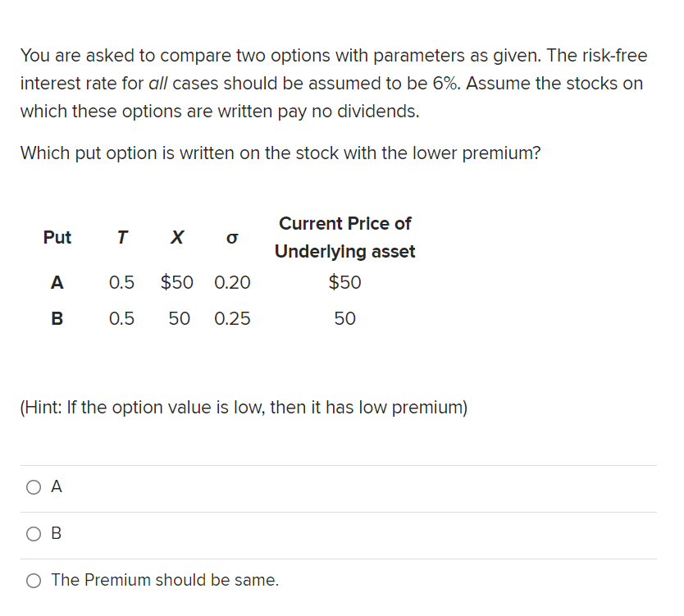Select radio button for option B
The height and width of the screenshot is (616, 684).
coord(33,533)
